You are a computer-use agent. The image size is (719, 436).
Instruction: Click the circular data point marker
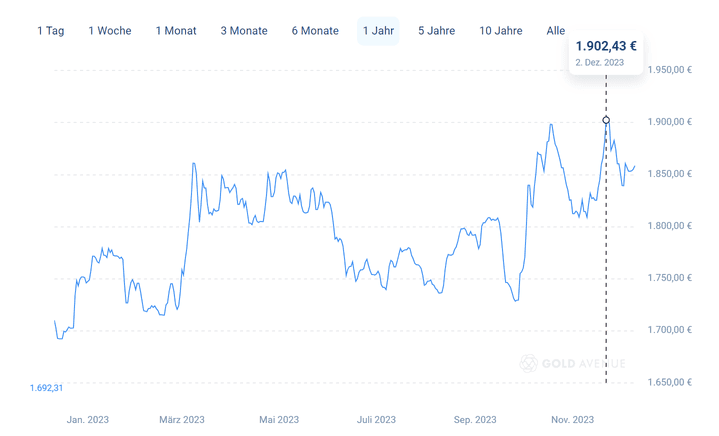606,121
